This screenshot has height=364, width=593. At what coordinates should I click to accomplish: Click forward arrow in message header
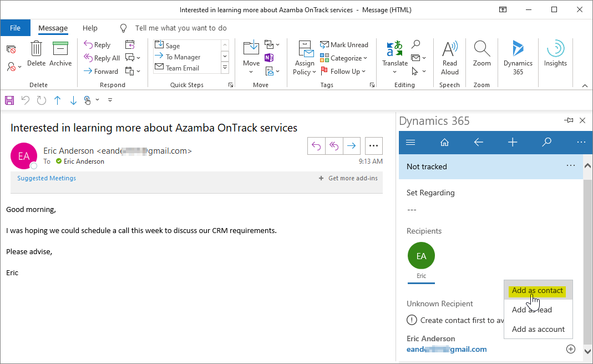[x=351, y=146]
